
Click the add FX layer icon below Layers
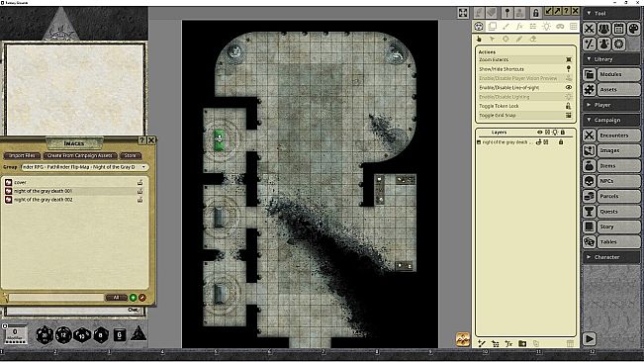tap(508, 343)
